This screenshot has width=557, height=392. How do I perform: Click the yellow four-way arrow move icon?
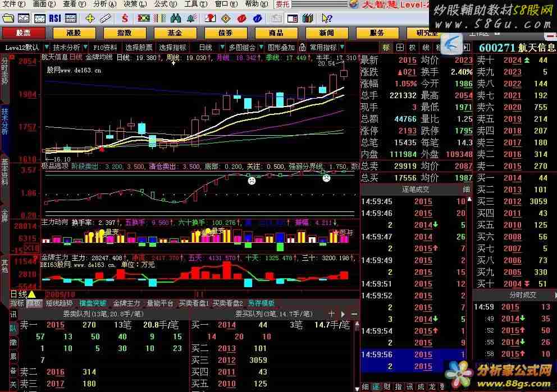pyautogui.click(x=90, y=18)
